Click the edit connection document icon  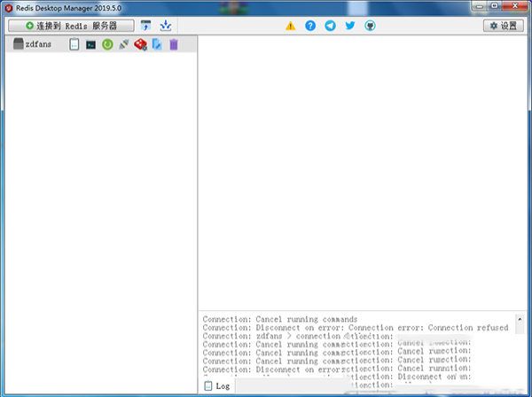(157, 44)
